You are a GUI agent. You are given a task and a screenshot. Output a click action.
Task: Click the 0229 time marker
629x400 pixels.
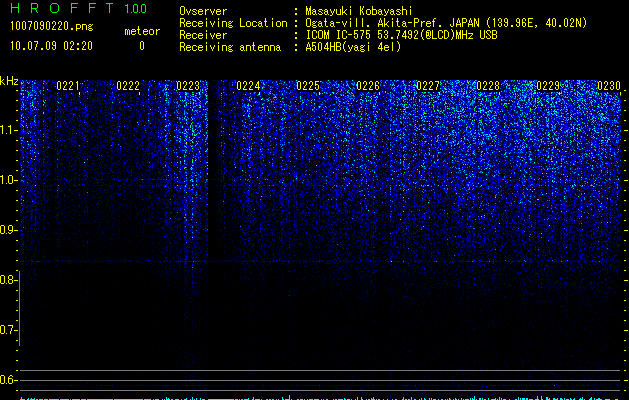pos(548,86)
